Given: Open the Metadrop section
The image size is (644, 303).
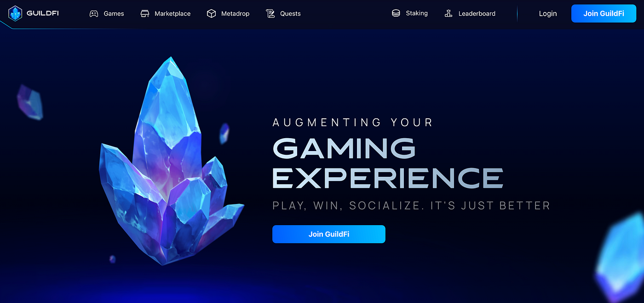Looking at the screenshot, I should tap(228, 13).
